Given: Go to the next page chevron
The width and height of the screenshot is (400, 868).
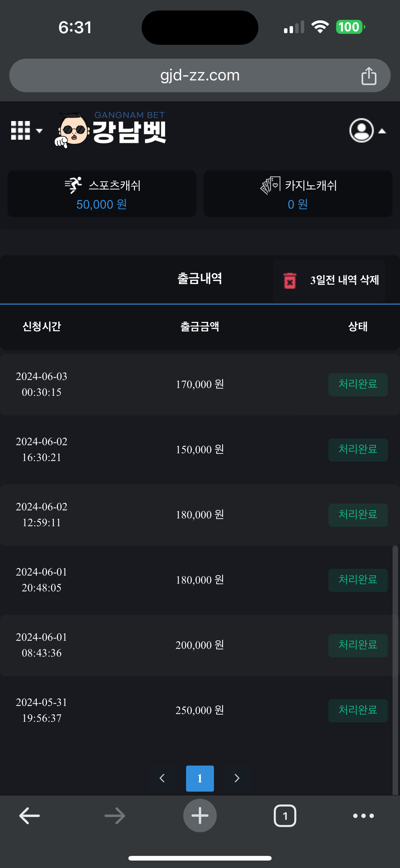Looking at the screenshot, I should [237, 778].
